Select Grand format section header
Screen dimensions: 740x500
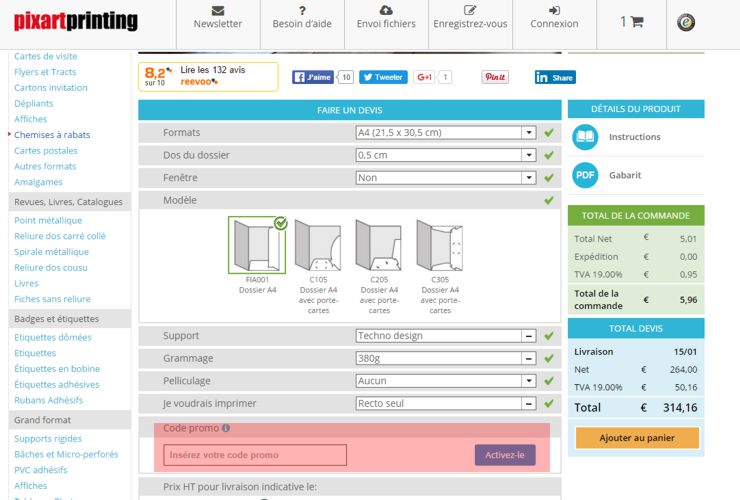click(x=69, y=420)
